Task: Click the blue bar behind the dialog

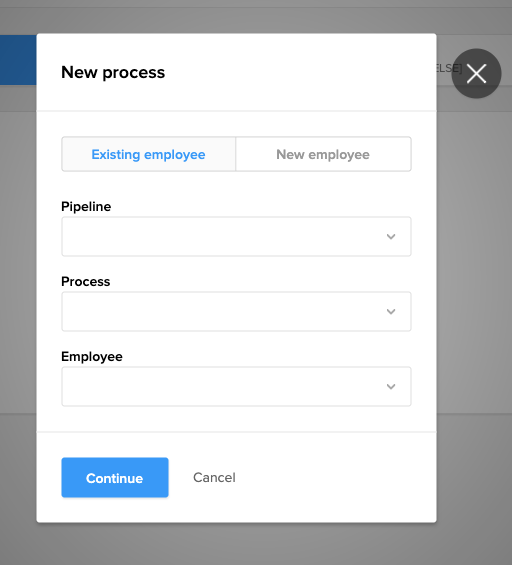Action: (18, 60)
